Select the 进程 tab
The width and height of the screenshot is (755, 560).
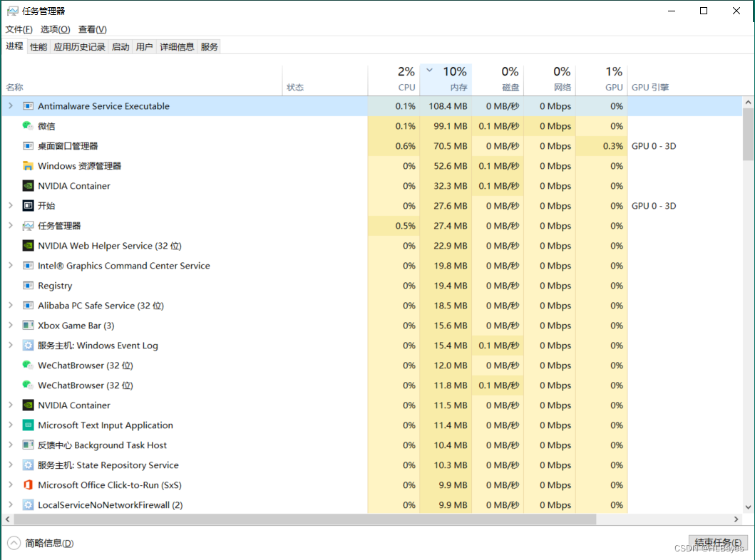(x=14, y=46)
